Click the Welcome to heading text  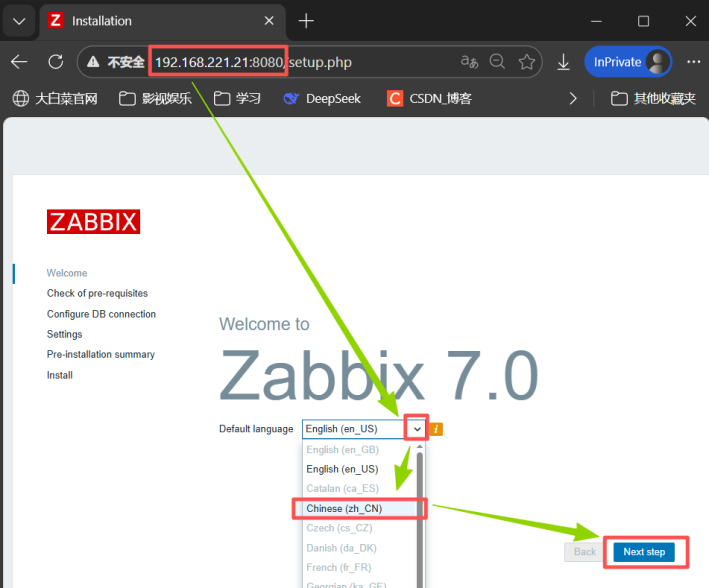click(x=265, y=324)
